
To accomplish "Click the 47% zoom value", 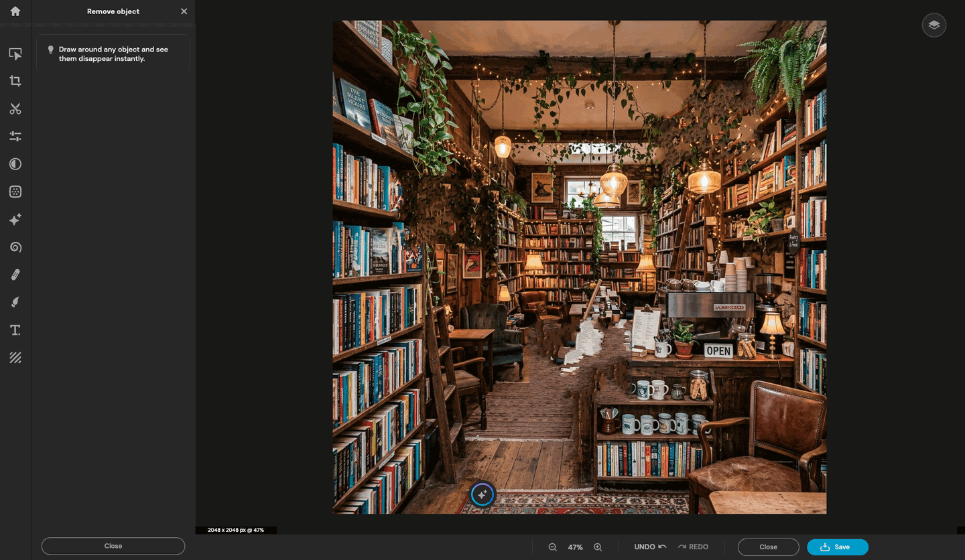I will click(x=575, y=547).
